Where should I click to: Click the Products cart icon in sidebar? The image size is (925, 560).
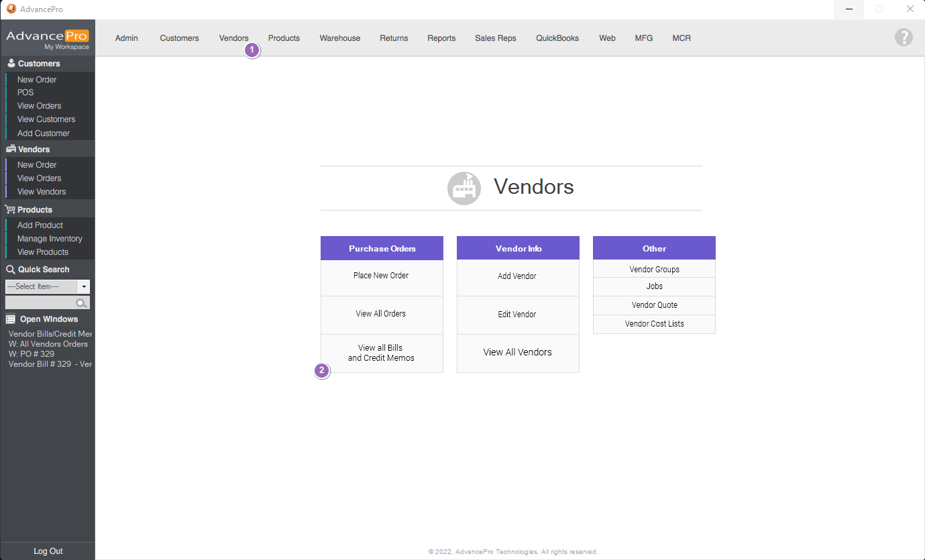[11, 209]
